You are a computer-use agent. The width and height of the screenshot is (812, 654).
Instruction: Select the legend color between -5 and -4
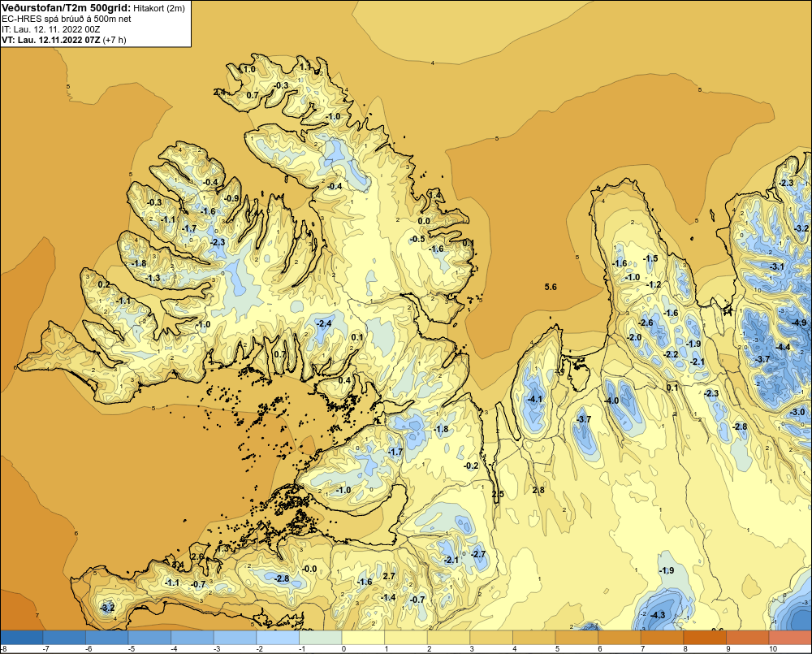149,637
